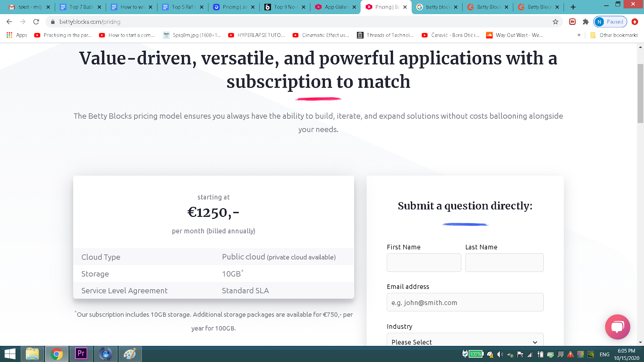Close the App Gallery tab
This screenshot has height=362, width=644.
[x=354, y=7]
